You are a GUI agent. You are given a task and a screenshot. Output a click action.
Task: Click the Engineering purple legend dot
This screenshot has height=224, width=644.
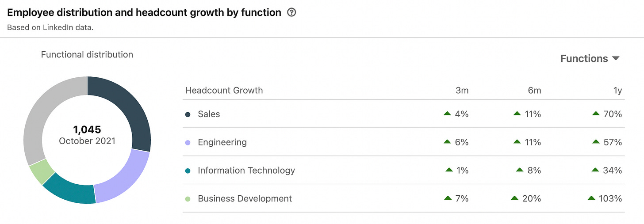pos(188,143)
